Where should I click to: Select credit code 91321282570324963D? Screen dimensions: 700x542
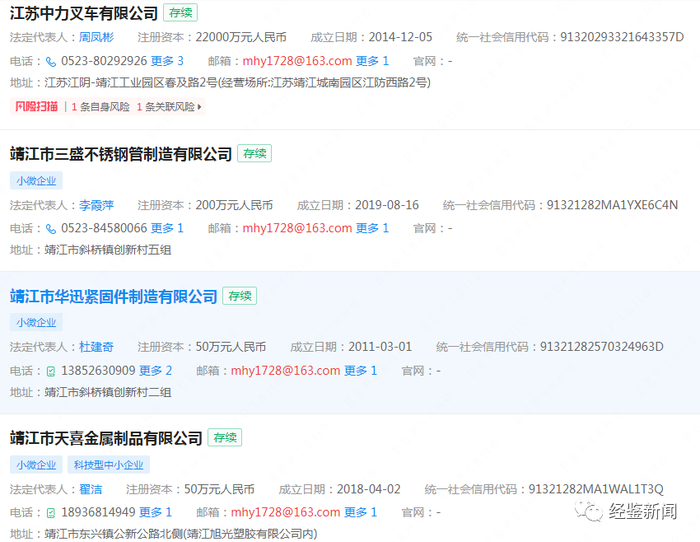(602, 347)
